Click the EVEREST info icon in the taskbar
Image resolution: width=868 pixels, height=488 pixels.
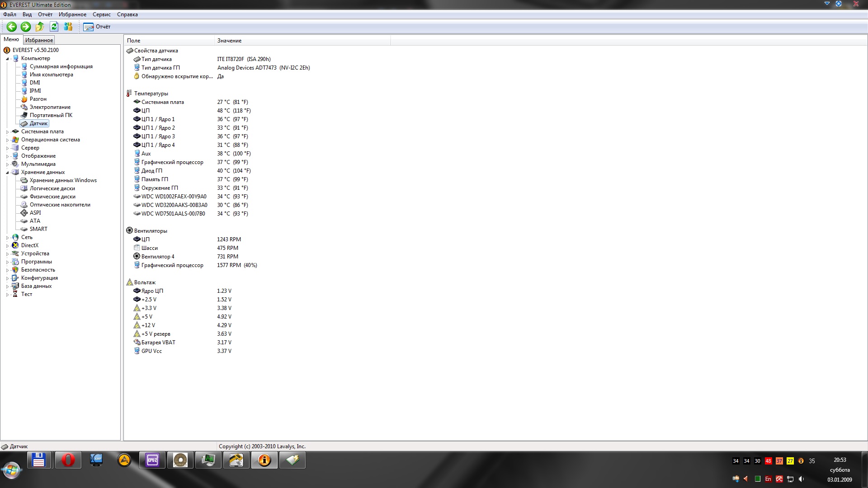coord(264,460)
